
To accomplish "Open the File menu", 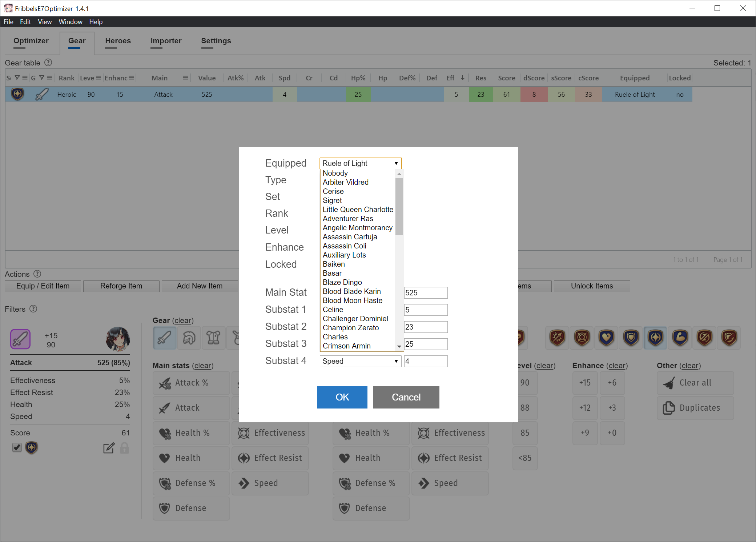I will pyautogui.click(x=8, y=22).
